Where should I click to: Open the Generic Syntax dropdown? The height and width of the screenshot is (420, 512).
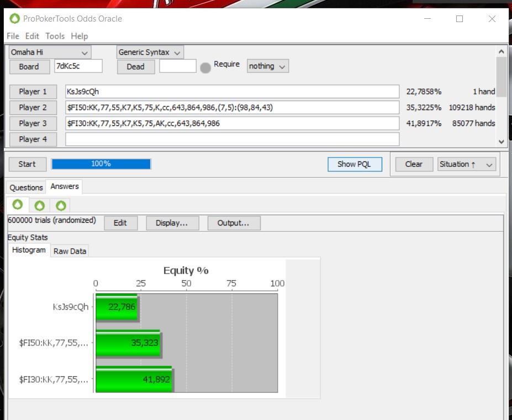click(150, 53)
